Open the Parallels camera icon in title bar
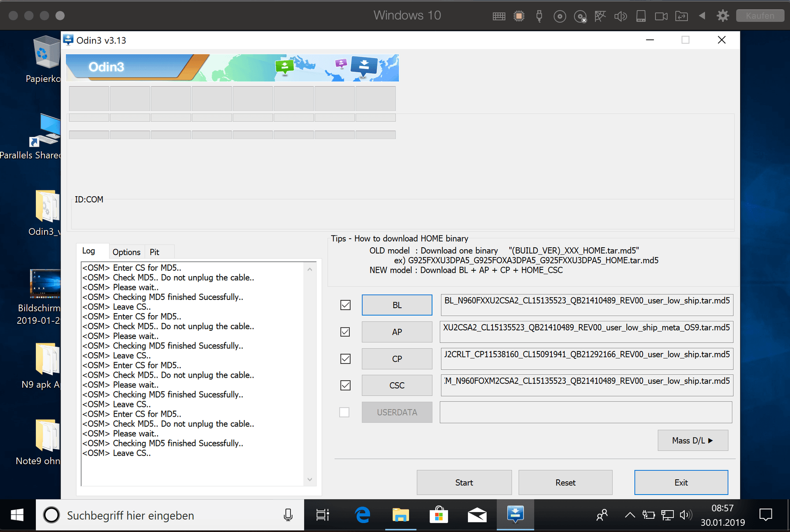 point(661,16)
